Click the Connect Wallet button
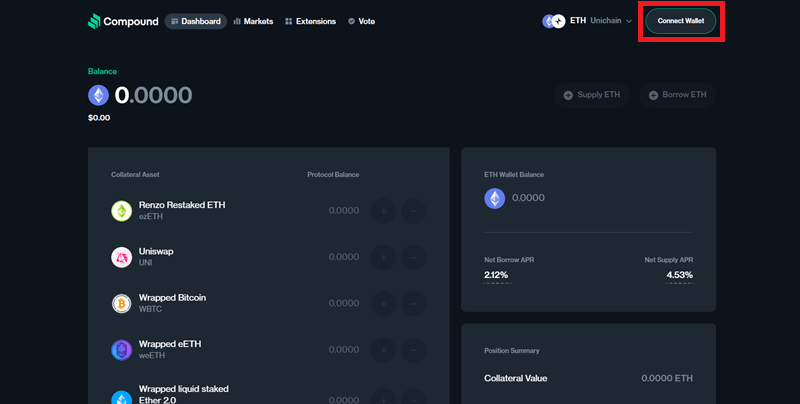The width and height of the screenshot is (800, 404). coord(681,21)
